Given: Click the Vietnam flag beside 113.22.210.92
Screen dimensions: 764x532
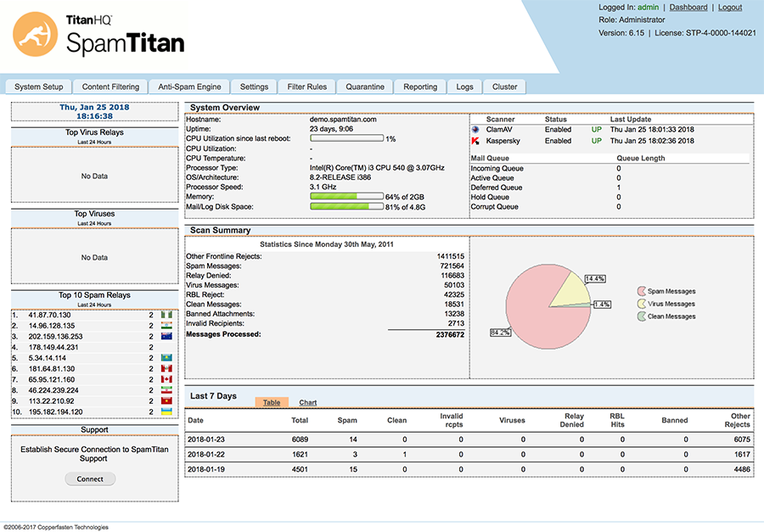Looking at the screenshot, I should click(165, 400).
